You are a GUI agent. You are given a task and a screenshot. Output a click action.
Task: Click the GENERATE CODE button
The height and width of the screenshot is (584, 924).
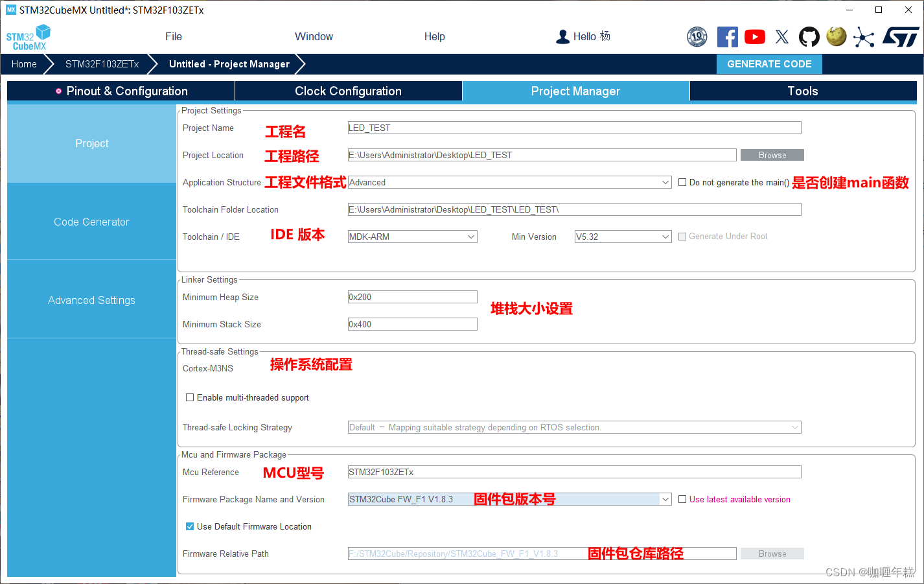click(769, 64)
